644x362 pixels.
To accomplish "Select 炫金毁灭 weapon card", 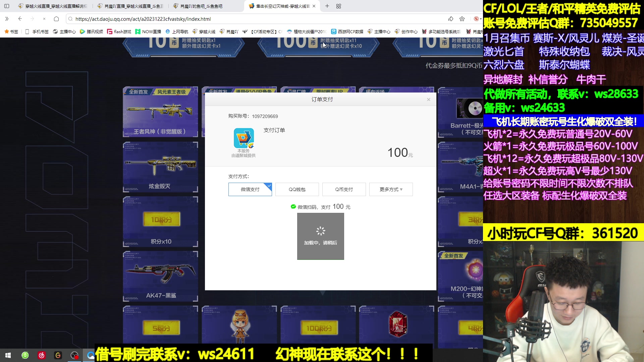I will coord(160,167).
